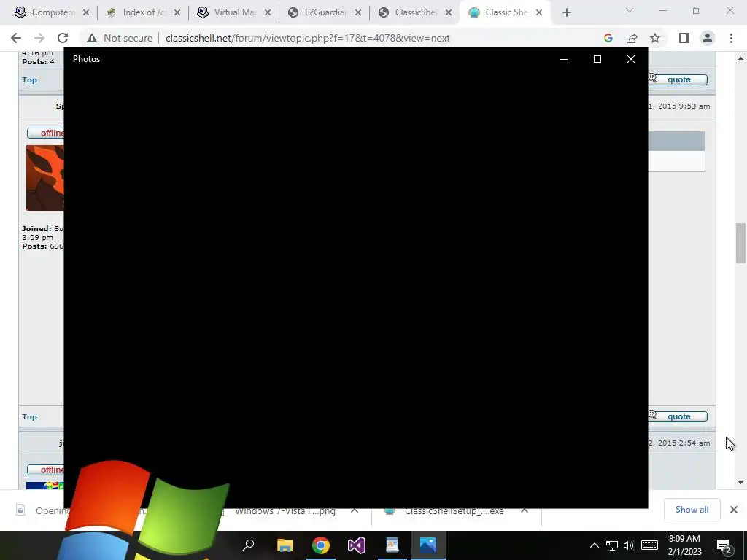The image size is (747, 560).
Task: Click page scrollbar thumb
Action: pyautogui.click(x=740, y=243)
